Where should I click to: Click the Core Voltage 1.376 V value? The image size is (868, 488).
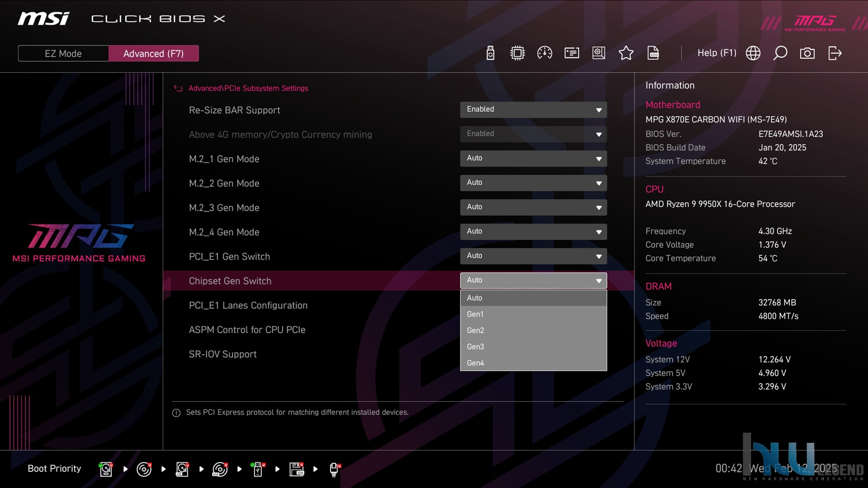(x=772, y=245)
